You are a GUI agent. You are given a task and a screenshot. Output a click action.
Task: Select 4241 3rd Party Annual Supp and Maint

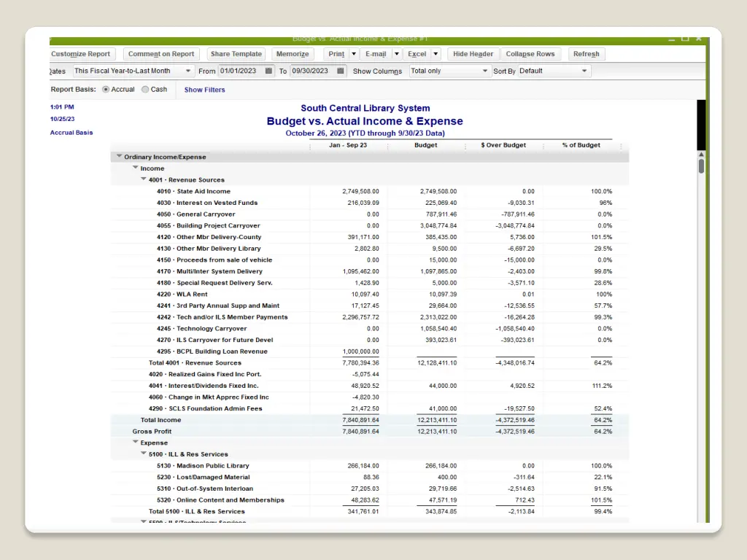coord(370,306)
